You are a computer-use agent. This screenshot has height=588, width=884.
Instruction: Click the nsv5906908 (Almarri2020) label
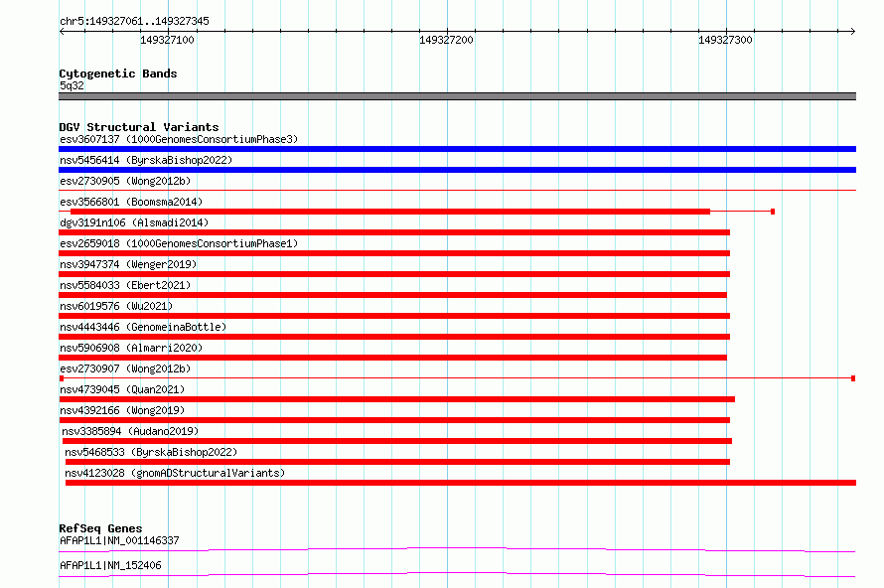click(131, 348)
